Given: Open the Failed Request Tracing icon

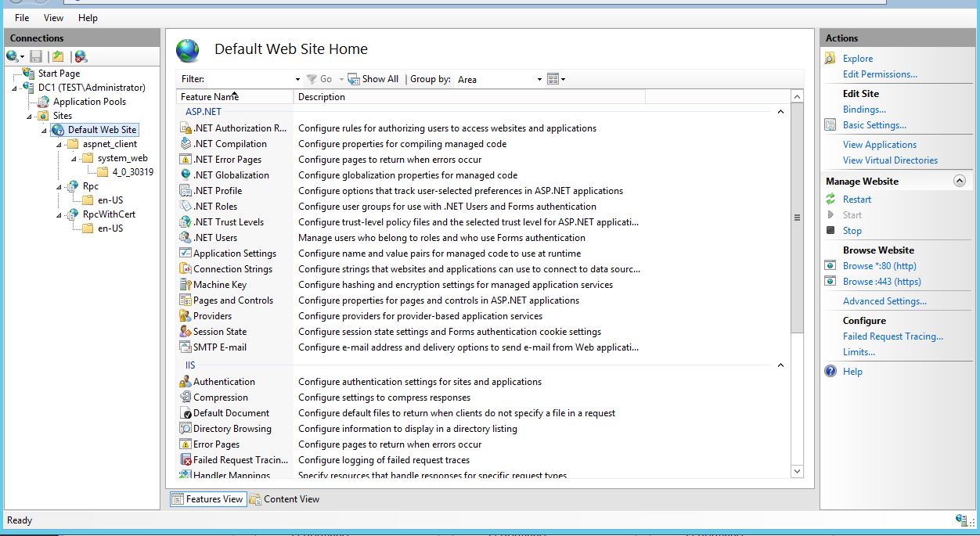Looking at the screenshot, I should click(x=186, y=460).
